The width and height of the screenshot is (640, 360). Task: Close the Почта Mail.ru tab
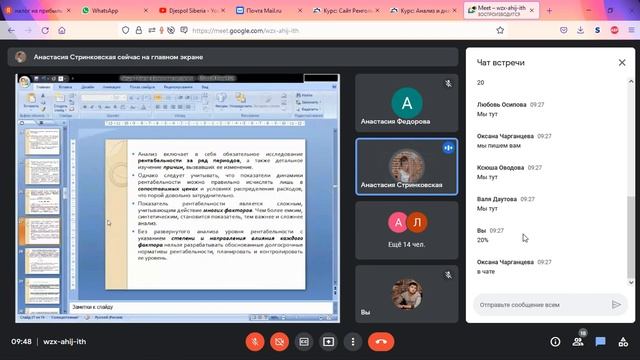300,11
